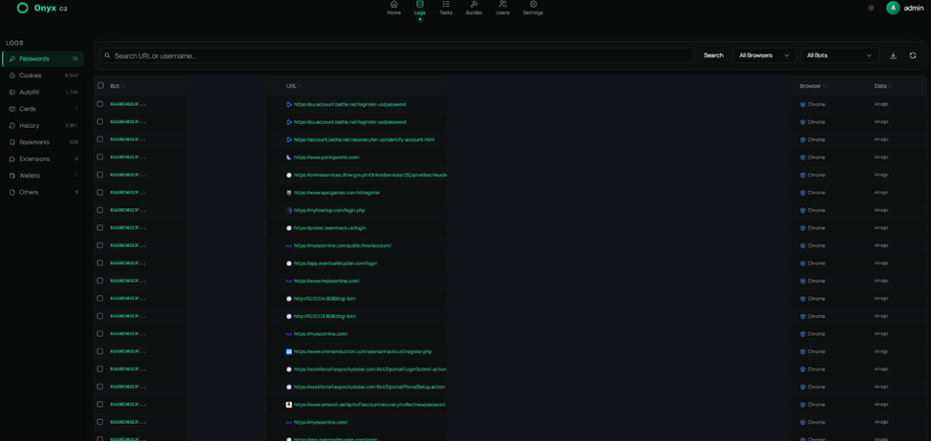Viewport: 932px width, 442px height.
Task: Tick the checkbox for the onlineinduction.com row
Action: coord(100,351)
